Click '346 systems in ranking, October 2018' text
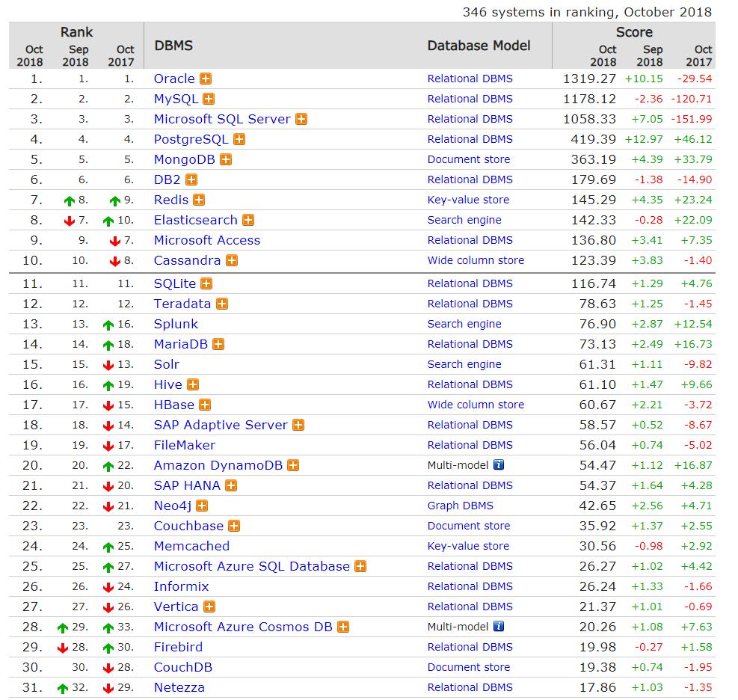Viewport: 738px width, 700px height. [587, 12]
